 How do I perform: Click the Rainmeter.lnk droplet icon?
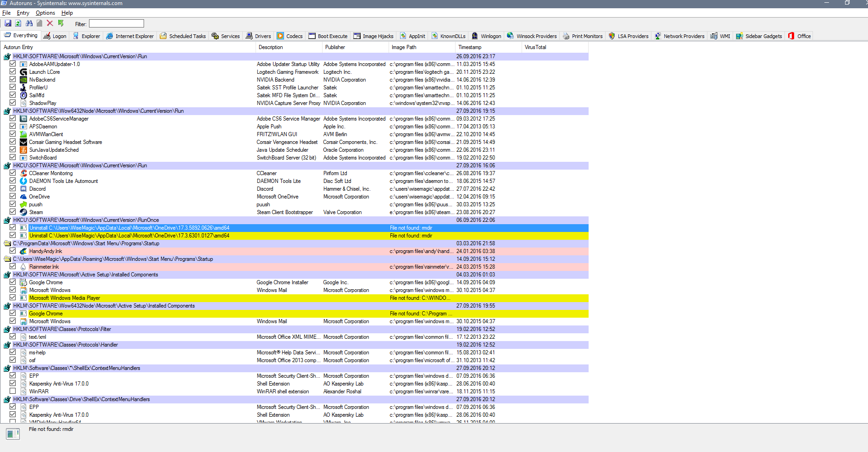tap(23, 267)
